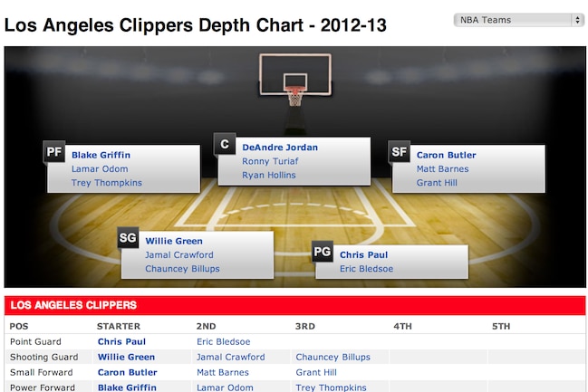Open Jamal Crawford in the court SG box
588x392 pixels.
click(179, 254)
